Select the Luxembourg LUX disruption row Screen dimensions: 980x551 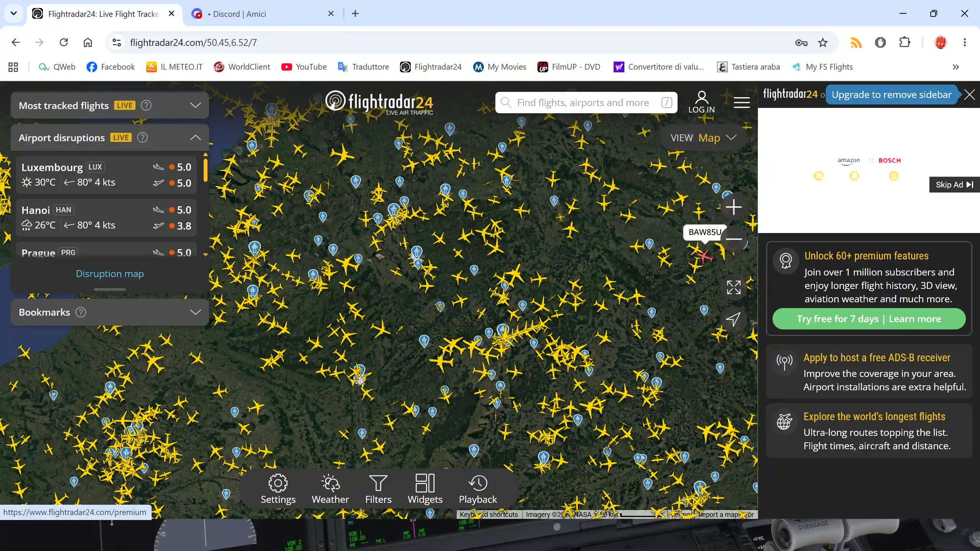pos(106,175)
